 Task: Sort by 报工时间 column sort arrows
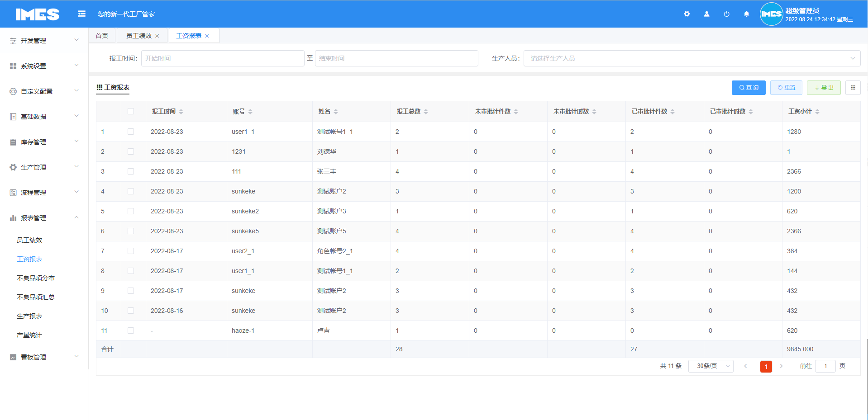[x=181, y=112]
